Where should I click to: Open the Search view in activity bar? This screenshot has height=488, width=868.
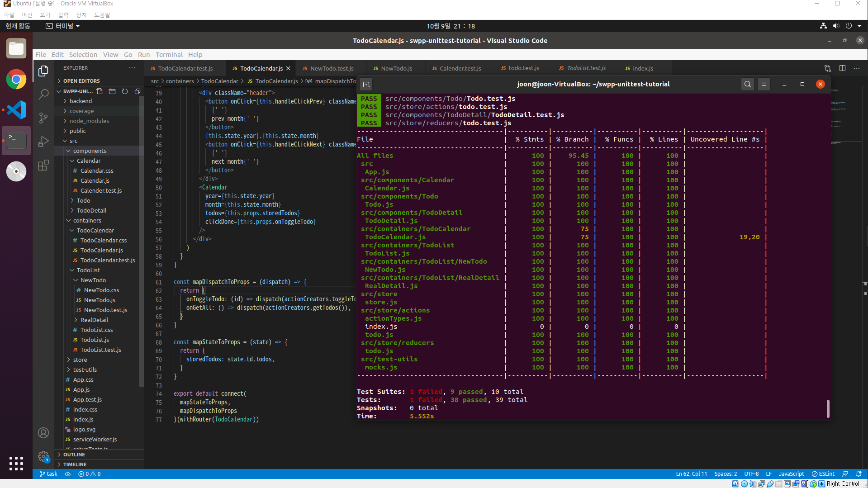point(43,95)
